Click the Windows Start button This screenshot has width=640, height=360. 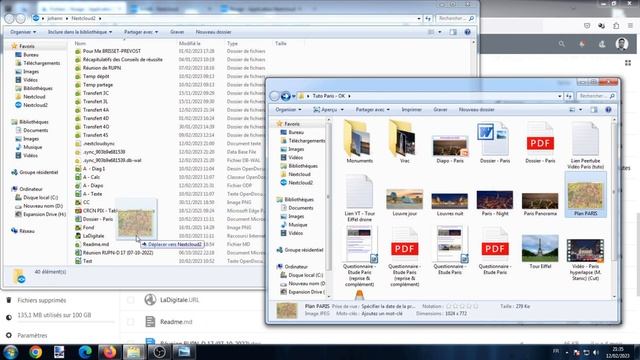coord(11,352)
